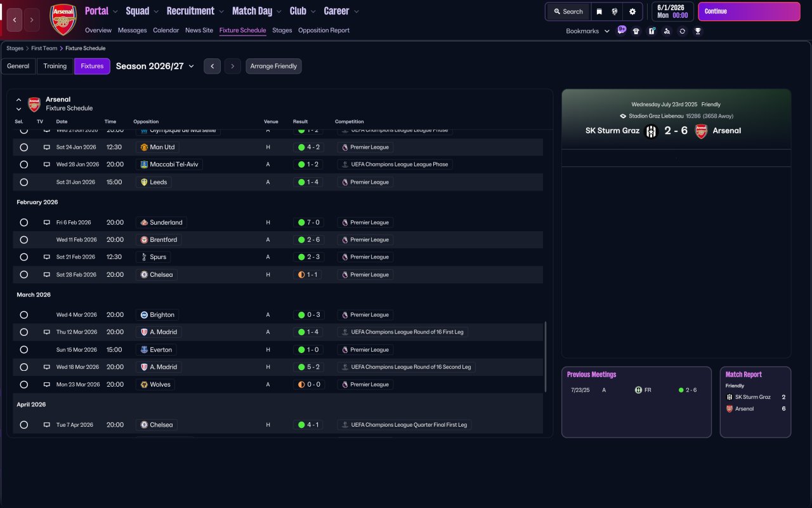Open the Bookmarks dropdown
The image size is (812, 508).
[587, 31]
